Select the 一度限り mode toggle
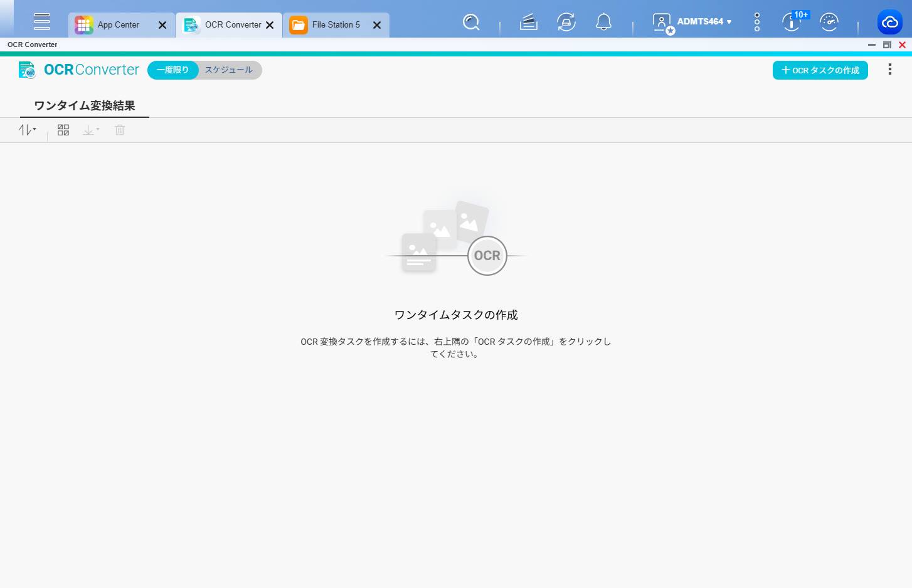 (x=172, y=70)
